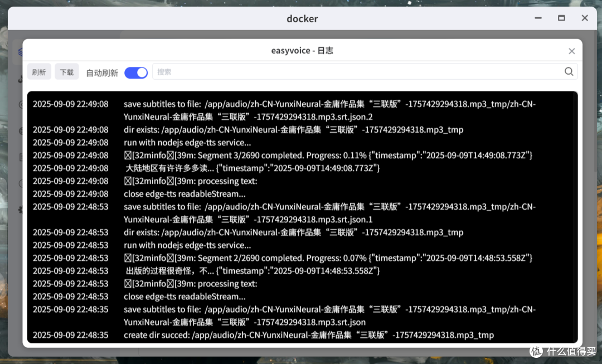Click the 'mp3.srt.json.1' save subtitles line
Viewport: 602px width, 364px height.
(x=330, y=213)
